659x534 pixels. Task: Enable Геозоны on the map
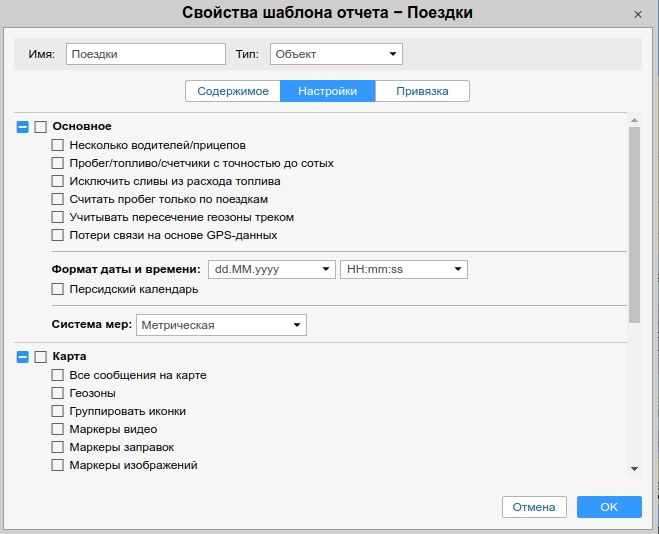[58, 393]
